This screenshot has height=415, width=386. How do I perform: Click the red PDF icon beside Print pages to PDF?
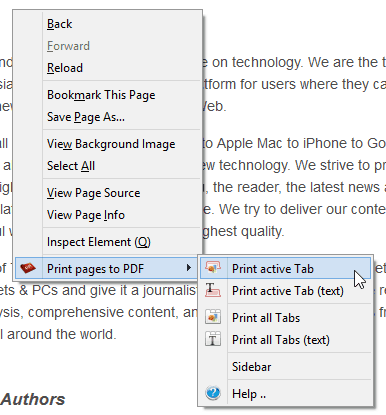[28, 268]
